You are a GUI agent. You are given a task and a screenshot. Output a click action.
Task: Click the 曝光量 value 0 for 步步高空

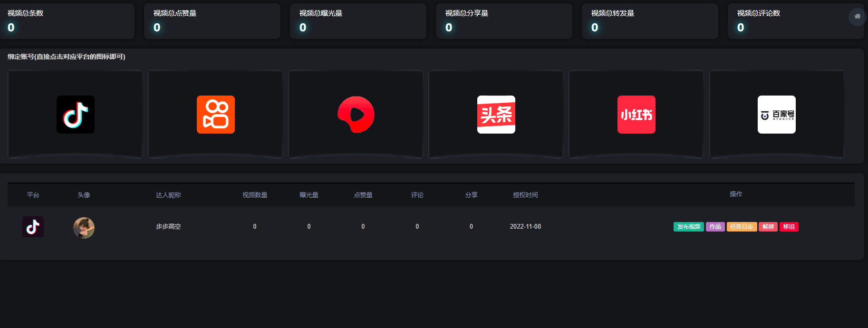coord(309,227)
